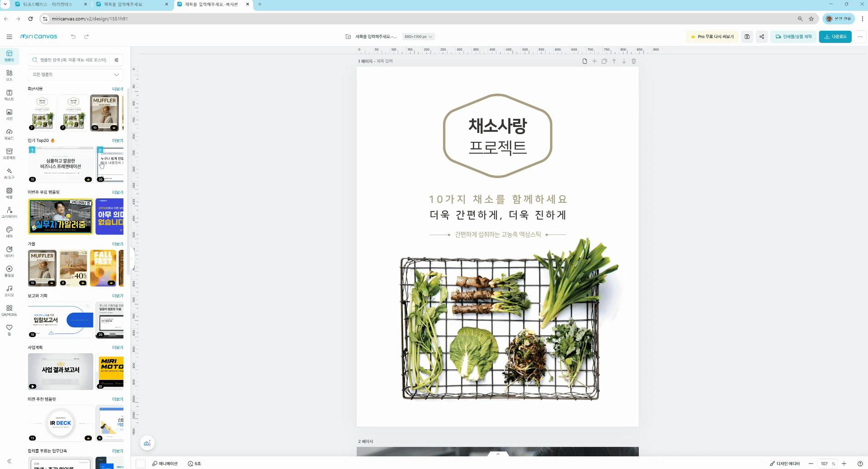
Task: Open the template filter options icon
Action: coord(116,60)
